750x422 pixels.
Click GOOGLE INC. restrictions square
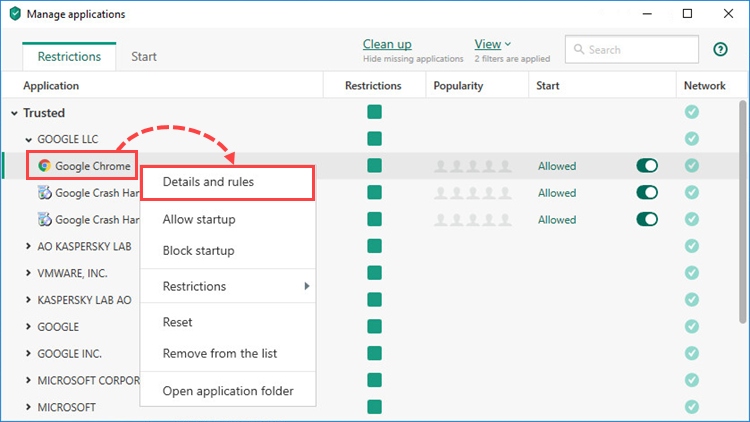pos(375,353)
